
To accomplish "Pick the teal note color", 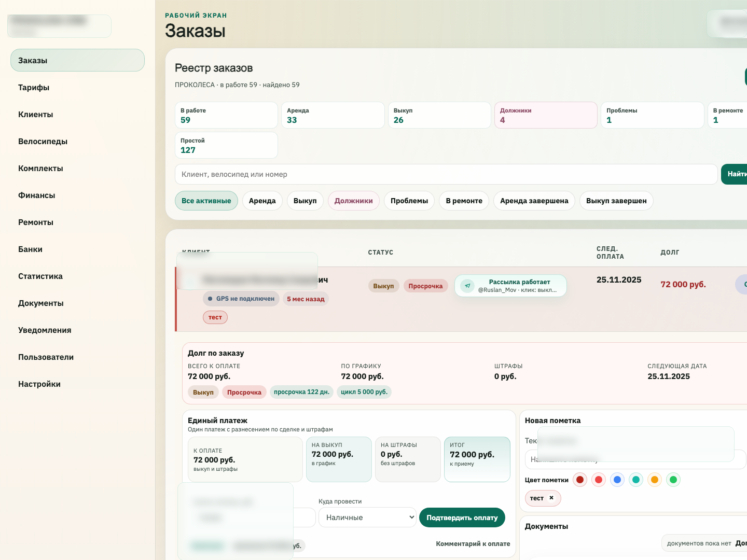I will 636,480.
